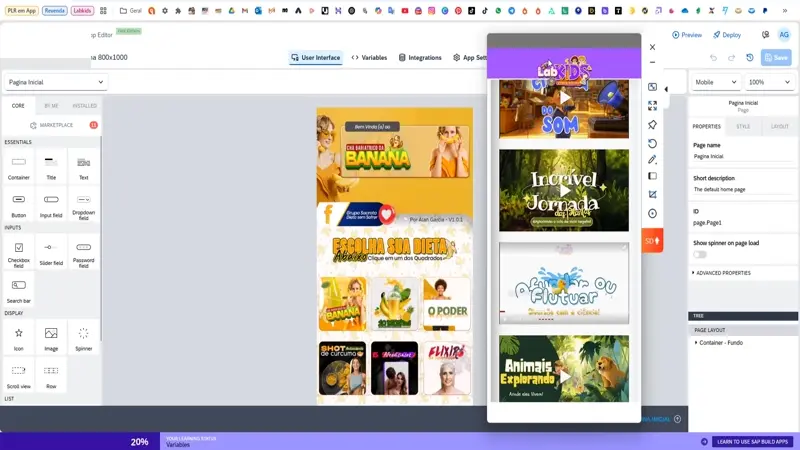The height and width of the screenshot is (450, 800).
Task: Select the Dropdown field component
Action: 84,206
